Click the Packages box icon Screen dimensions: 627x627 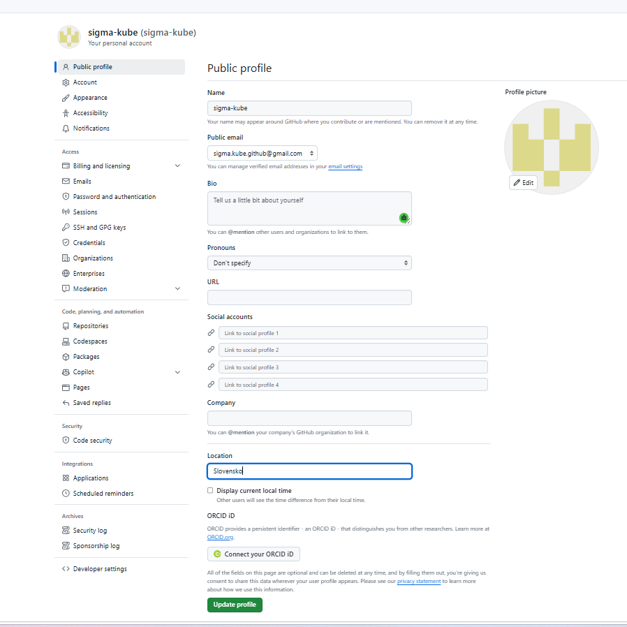coord(66,357)
